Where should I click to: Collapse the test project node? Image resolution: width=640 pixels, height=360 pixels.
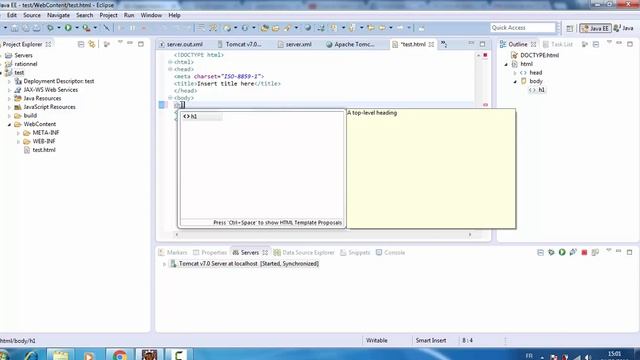click(1, 73)
